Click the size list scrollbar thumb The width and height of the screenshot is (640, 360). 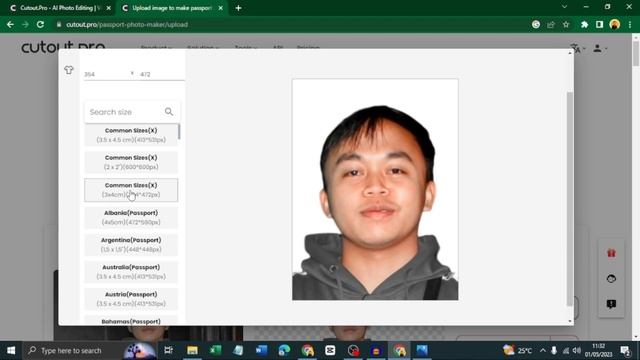tap(179, 131)
